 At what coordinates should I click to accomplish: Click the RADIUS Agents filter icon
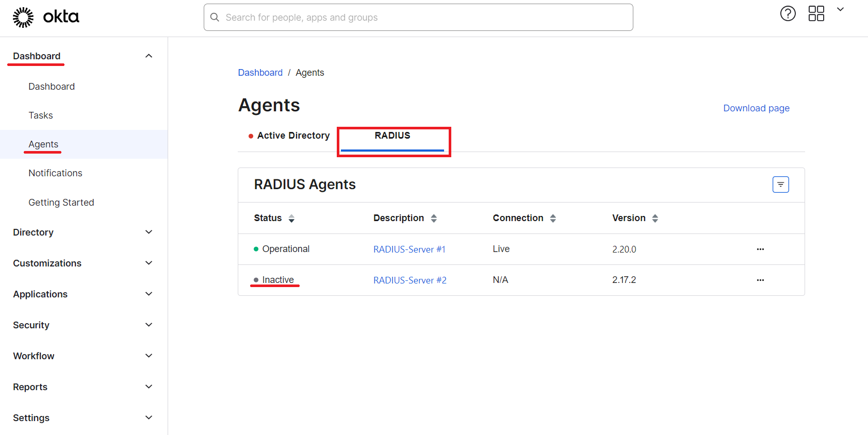(x=780, y=185)
